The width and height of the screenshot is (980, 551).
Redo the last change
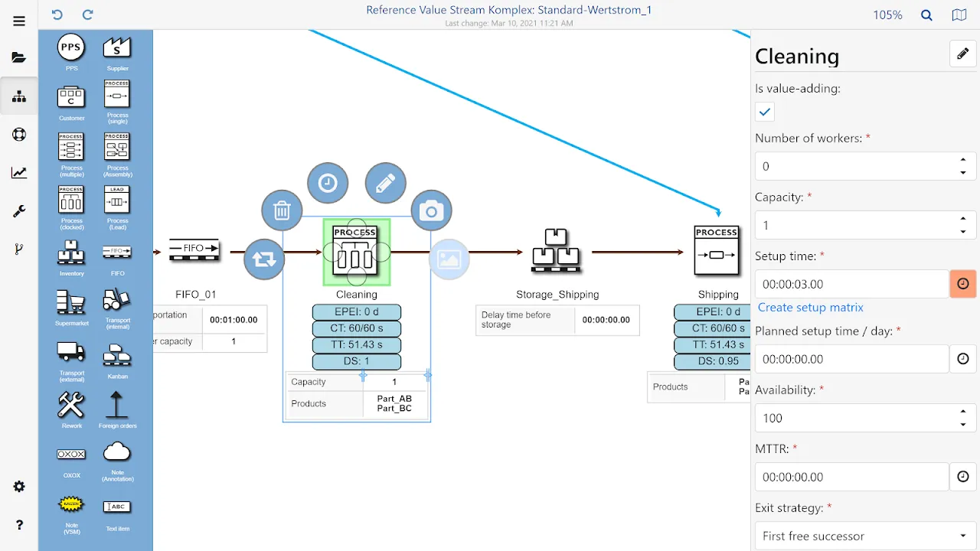tap(88, 15)
